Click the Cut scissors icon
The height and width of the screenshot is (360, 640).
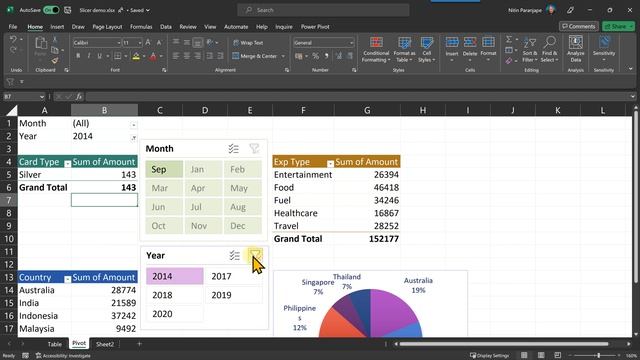tap(55, 40)
